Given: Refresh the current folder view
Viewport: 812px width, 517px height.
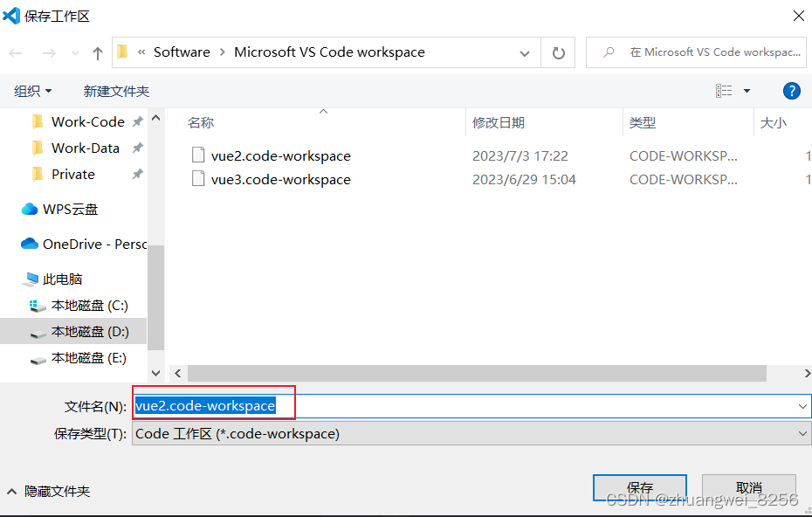Looking at the screenshot, I should click(x=558, y=53).
